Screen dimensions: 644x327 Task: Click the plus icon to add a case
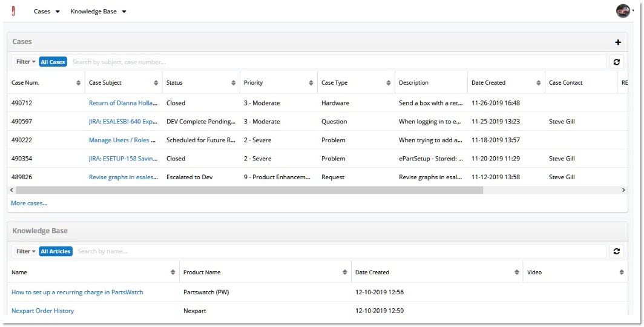(618, 42)
